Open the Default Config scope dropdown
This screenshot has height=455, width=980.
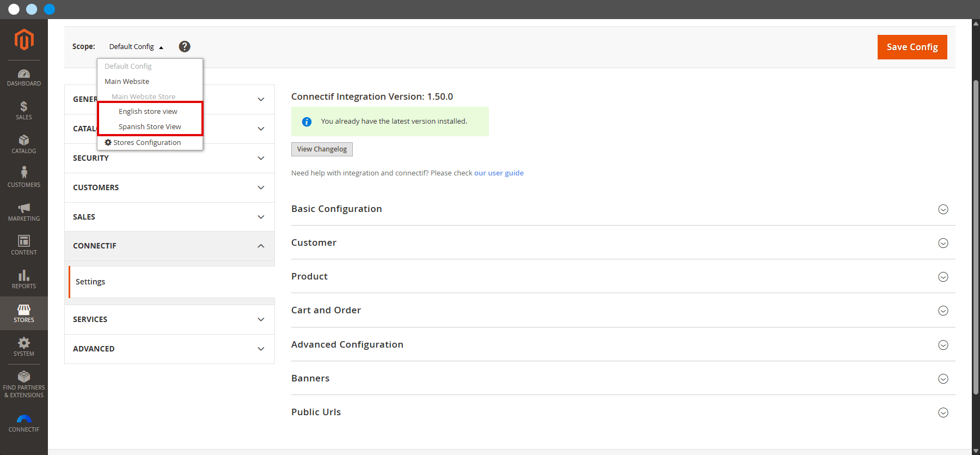click(x=136, y=47)
